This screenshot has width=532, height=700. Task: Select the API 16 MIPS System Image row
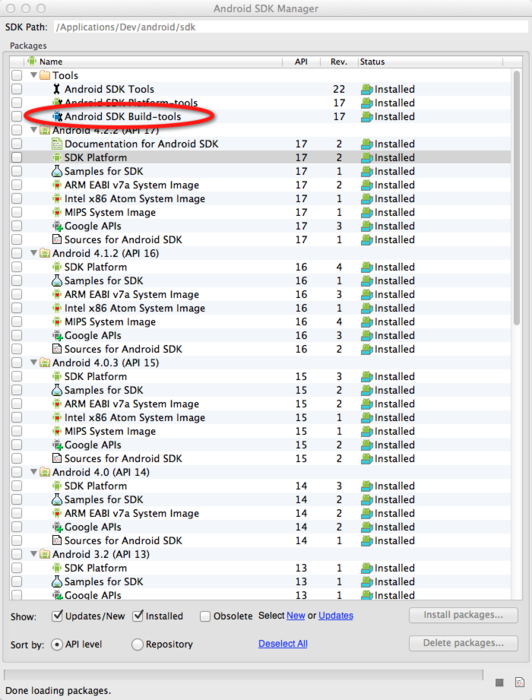261,322
